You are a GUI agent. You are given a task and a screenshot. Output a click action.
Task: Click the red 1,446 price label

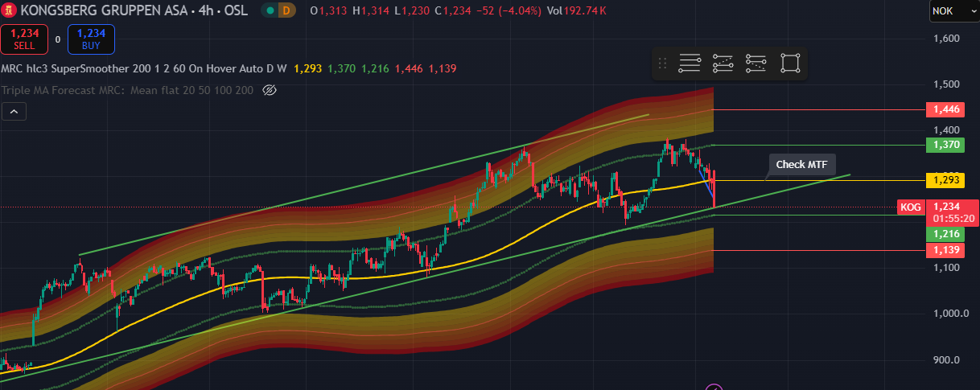coord(945,109)
